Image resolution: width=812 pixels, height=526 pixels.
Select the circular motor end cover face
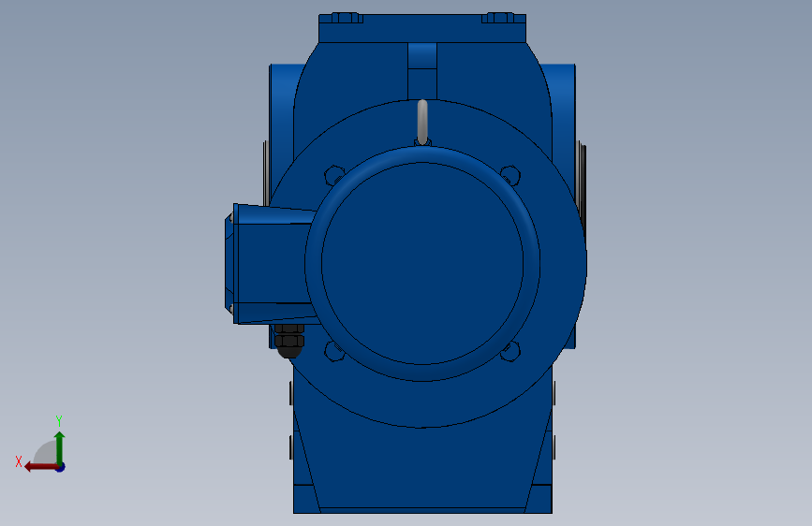(x=422, y=264)
